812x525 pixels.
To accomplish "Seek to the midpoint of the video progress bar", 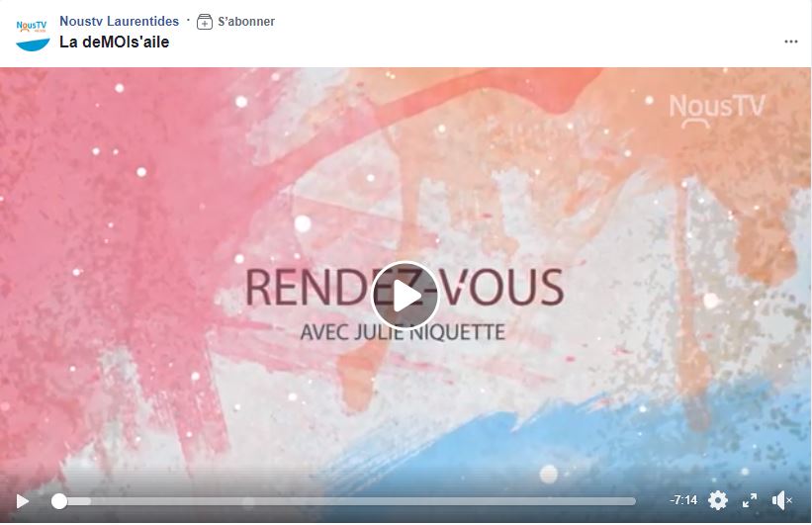I will click(344, 501).
